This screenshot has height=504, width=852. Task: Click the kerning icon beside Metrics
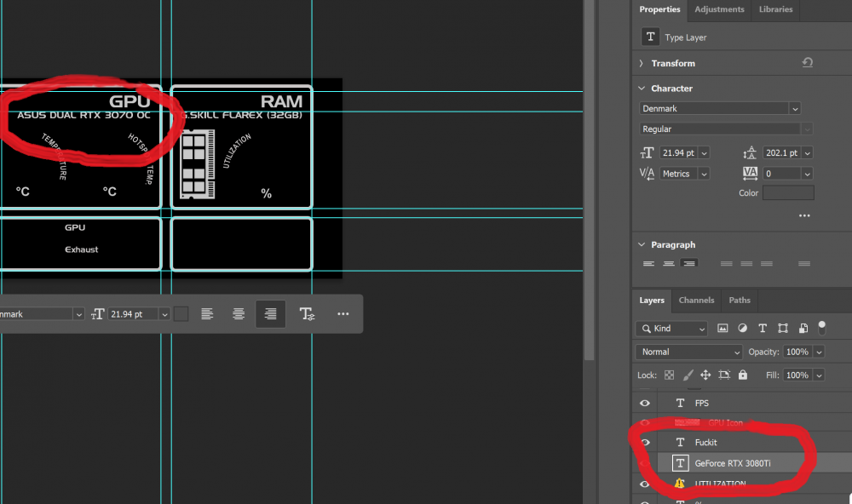(647, 174)
